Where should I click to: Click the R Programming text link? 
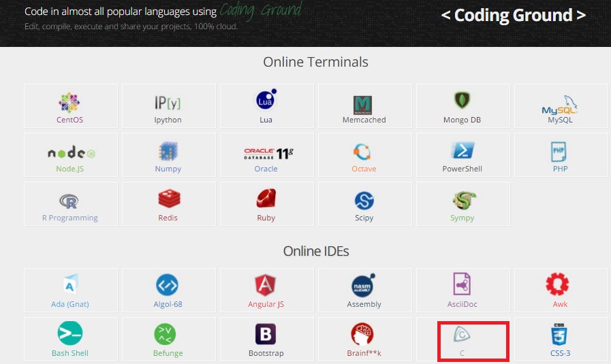(70, 218)
